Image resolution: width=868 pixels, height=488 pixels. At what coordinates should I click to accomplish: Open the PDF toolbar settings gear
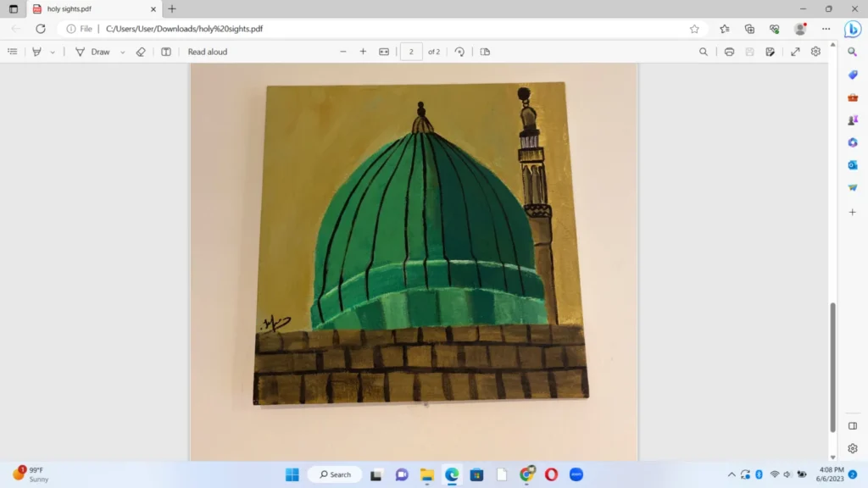(x=815, y=52)
